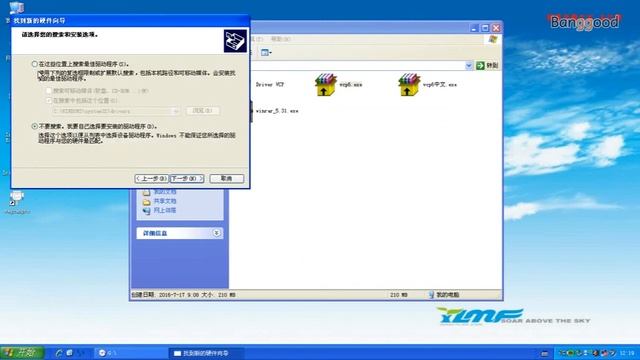Viewport: 640px width, 360px height.
Task: Select the don't search, choose driver myself option
Action: tap(35, 126)
